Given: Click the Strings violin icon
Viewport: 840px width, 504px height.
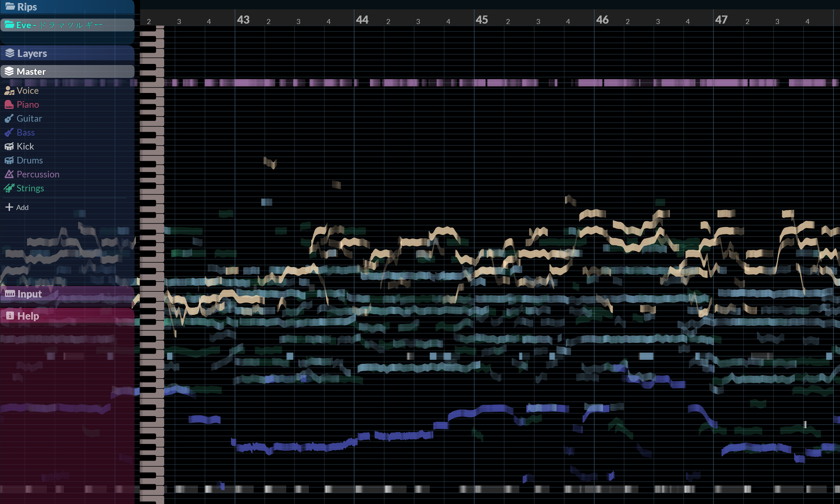Looking at the screenshot, I should pos(9,188).
